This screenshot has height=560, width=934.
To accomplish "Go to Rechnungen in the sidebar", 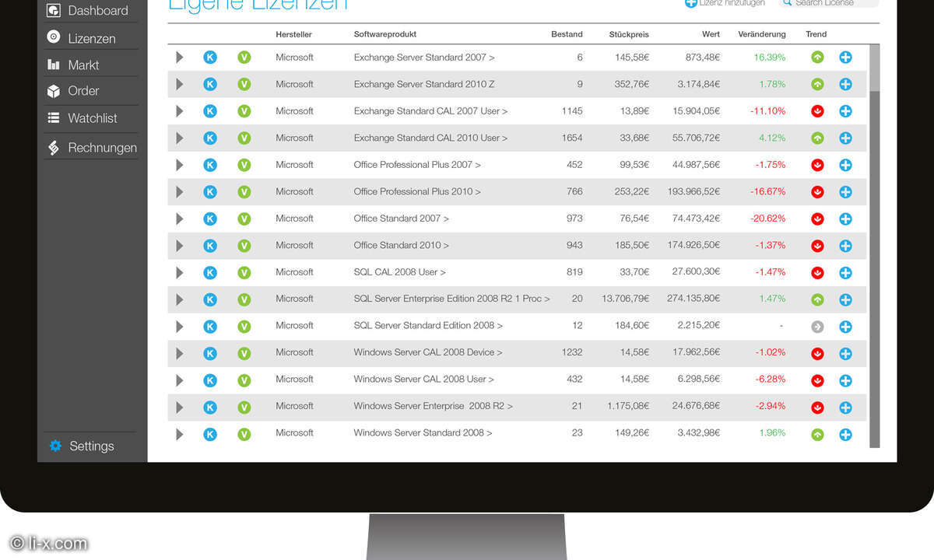I will coord(92,148).
